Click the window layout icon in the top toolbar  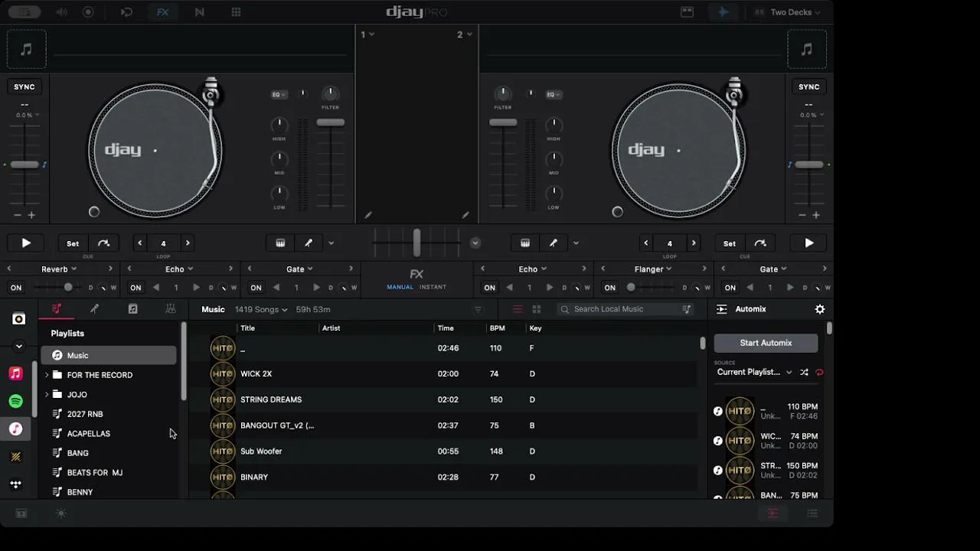(x=687, y=12)
